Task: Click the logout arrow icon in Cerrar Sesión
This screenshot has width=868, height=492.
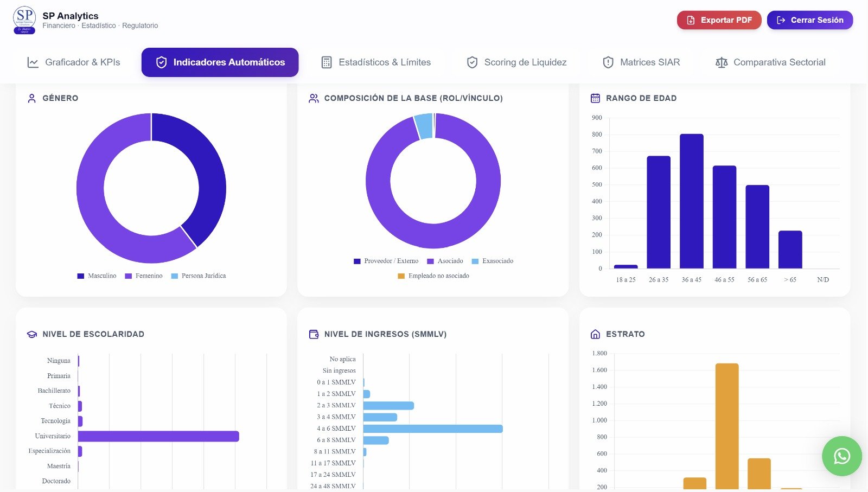Action: click(x=781, y=20)
